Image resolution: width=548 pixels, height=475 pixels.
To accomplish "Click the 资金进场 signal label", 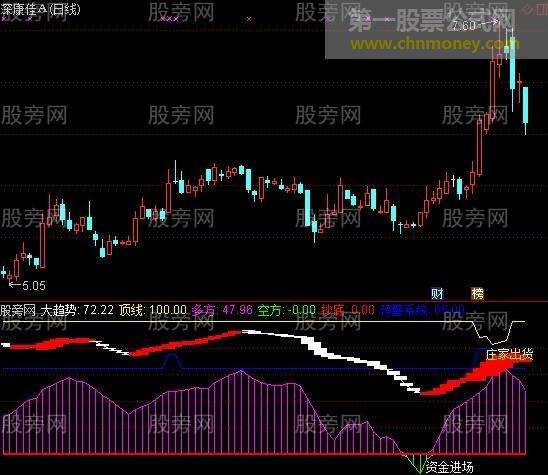I will click(x=449, y=467).
